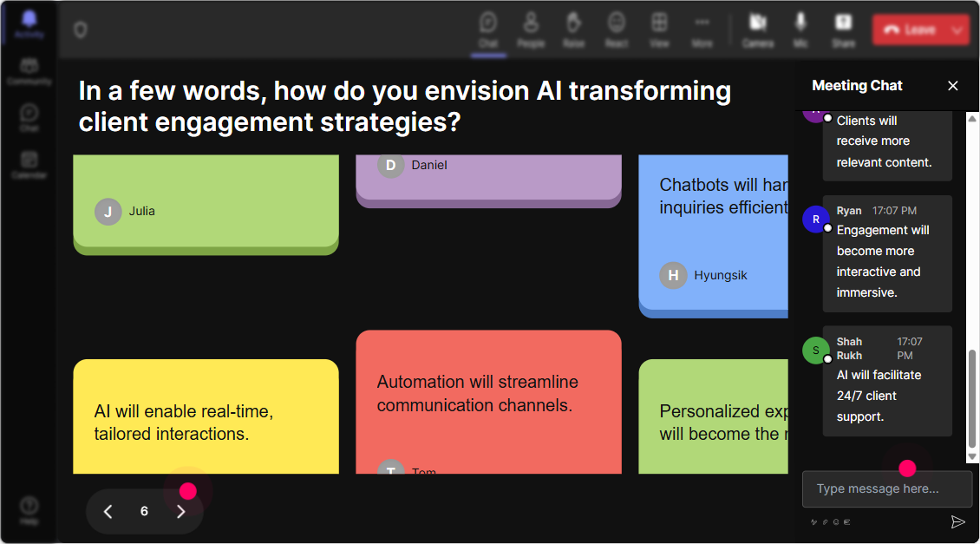Screen dimensions: 980x544
Task: Show the People list from the meeting toolbar
Action: tap(531, 29)
